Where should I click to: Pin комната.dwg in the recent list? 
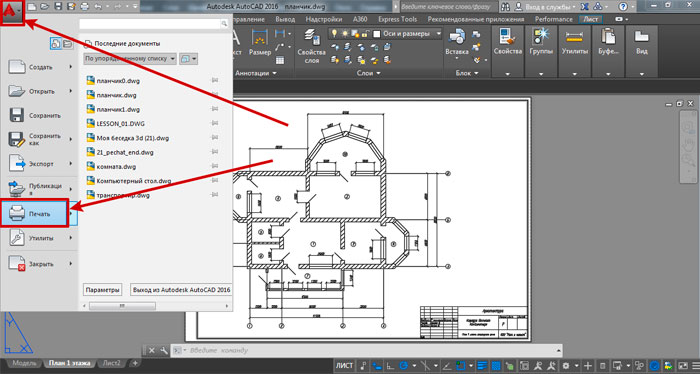[215, 166]
